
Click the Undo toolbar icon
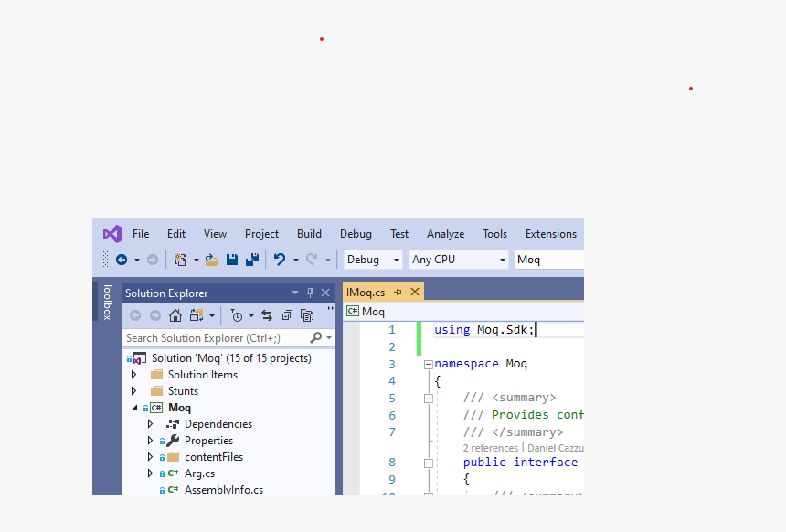[x=279, y=260]
